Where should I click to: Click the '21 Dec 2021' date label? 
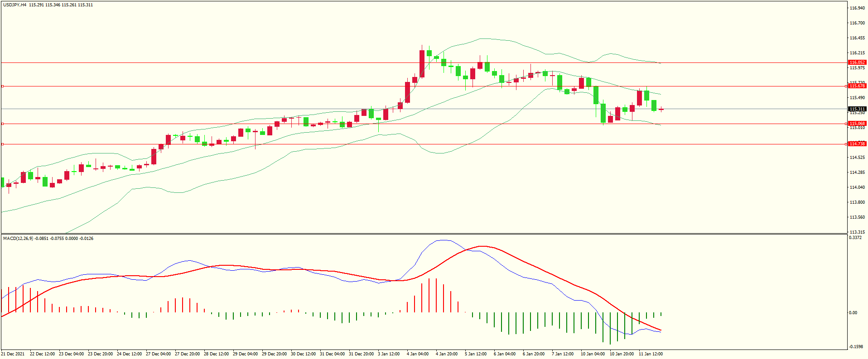point(13,354)
